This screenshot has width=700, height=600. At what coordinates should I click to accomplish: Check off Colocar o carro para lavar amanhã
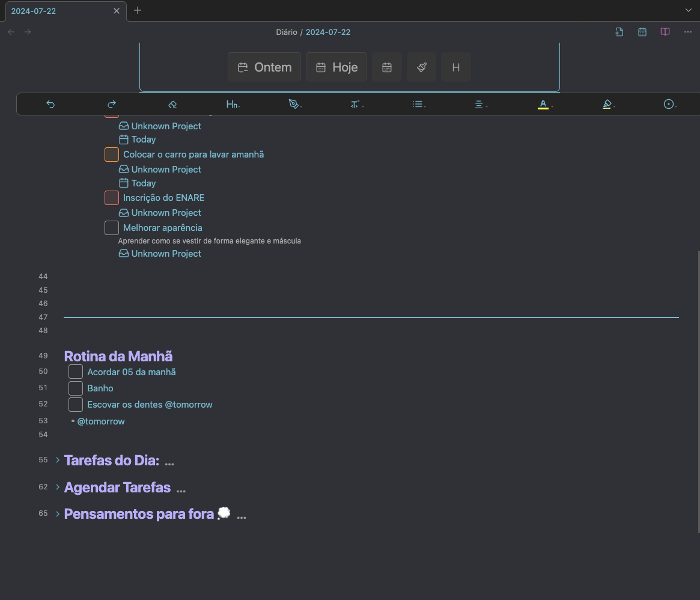112,154
